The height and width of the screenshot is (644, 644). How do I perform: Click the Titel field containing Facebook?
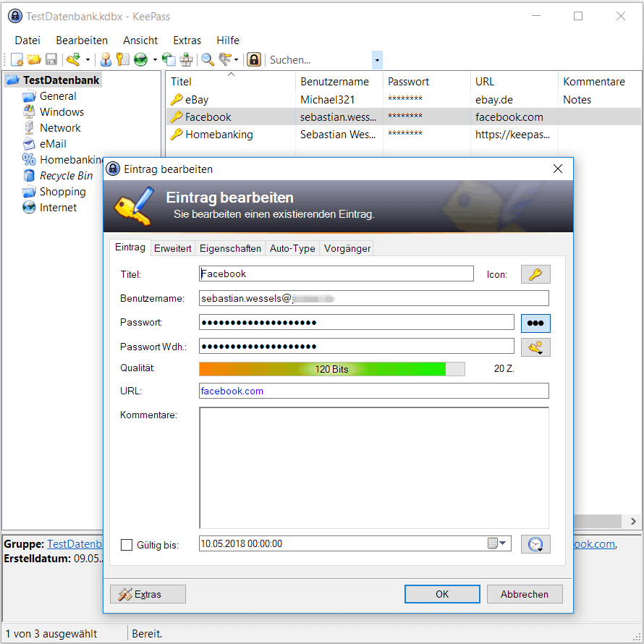point(336,274)
